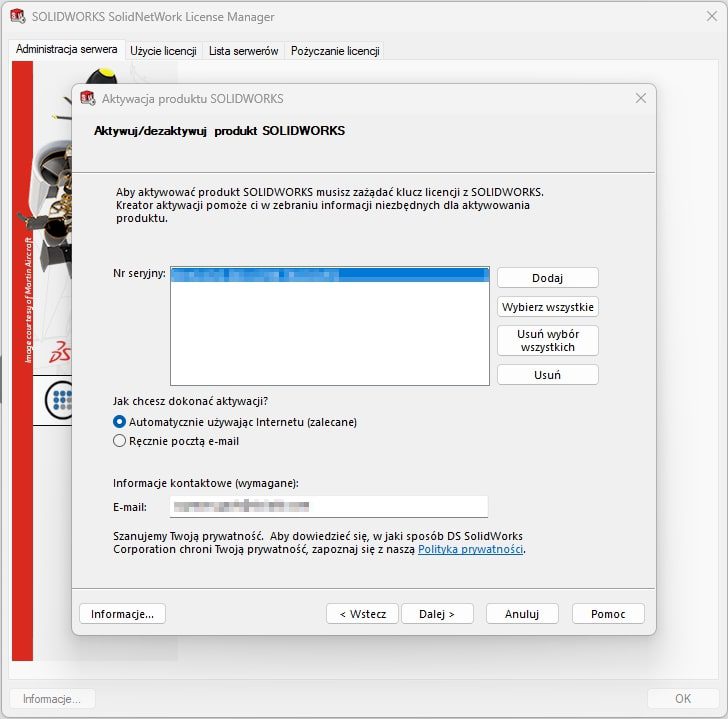728x719 pixels.
Task: Switch to Lista serwerów tab
Action: point(243,51)
